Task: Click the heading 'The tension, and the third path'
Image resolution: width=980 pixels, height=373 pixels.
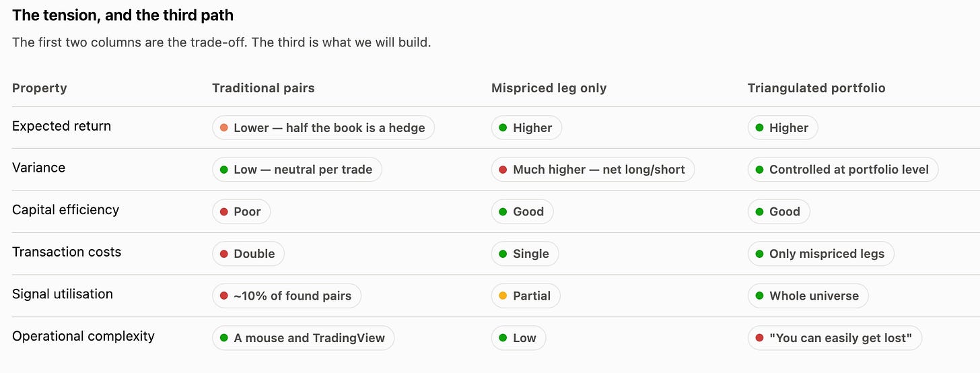Action: coord(123,15)
